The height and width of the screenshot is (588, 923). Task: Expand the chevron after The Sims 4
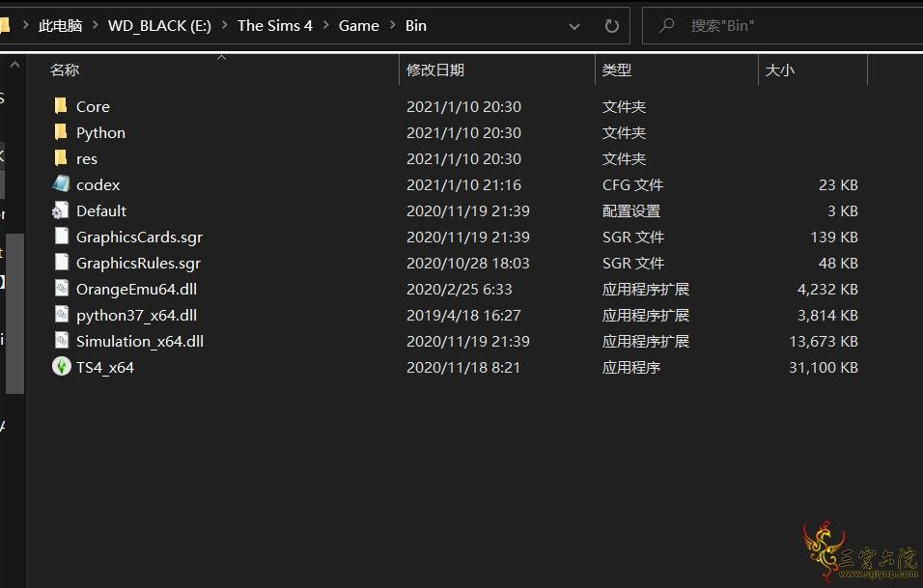[325, 25]
